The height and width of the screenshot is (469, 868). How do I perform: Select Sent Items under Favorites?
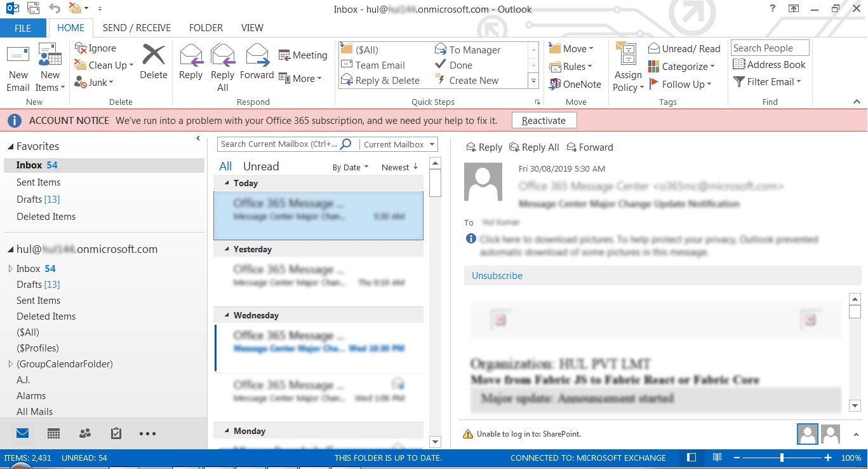click(x=38, y=182)
